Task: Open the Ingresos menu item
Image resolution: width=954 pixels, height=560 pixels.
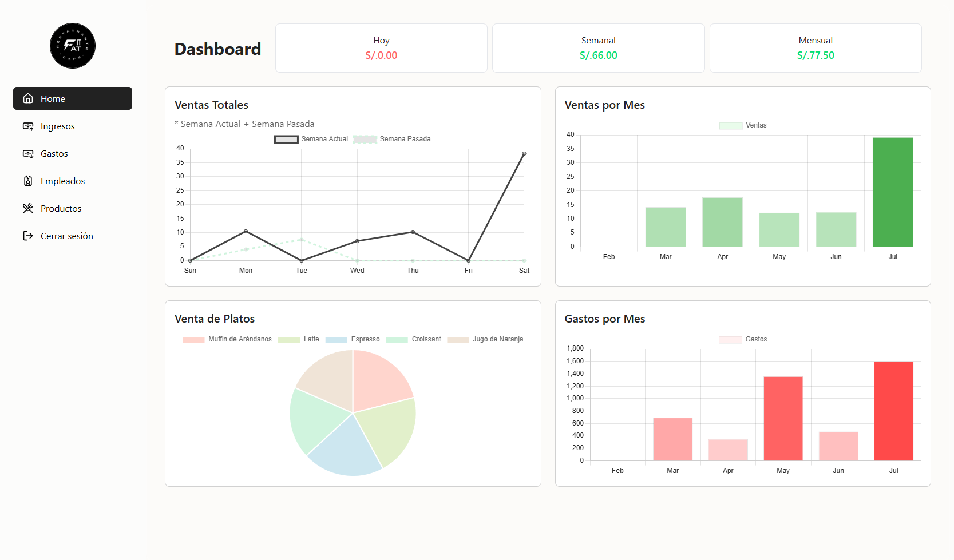Action: click(x=57, y=126)
